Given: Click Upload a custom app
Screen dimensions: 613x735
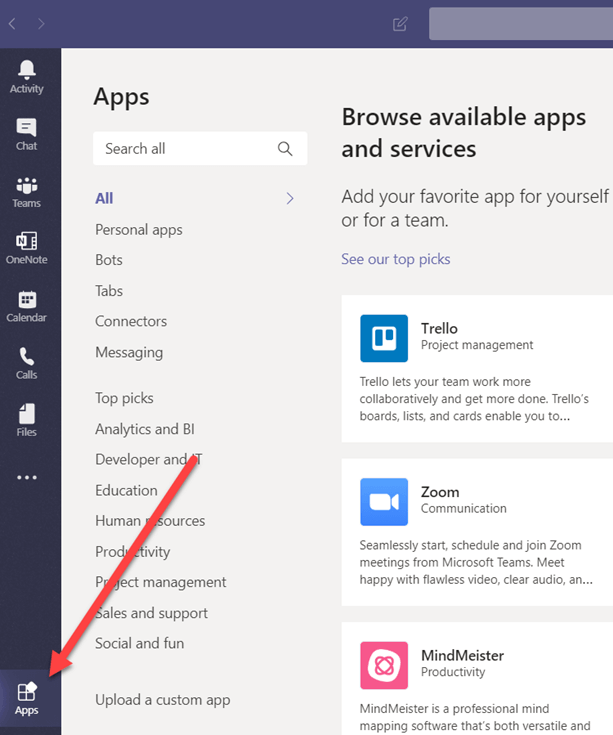Looking at the screenshot, I should [x=162, y=699].
